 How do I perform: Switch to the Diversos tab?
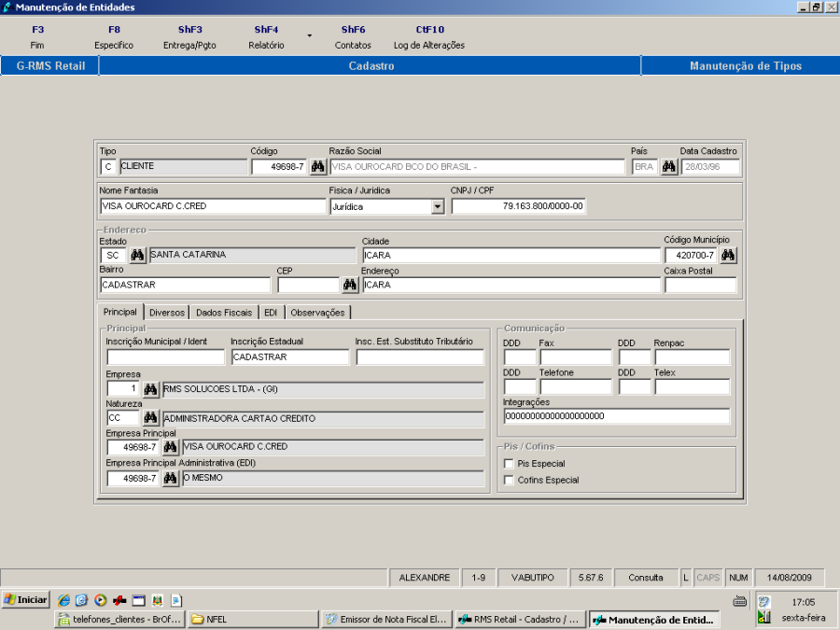click(167, 313)
